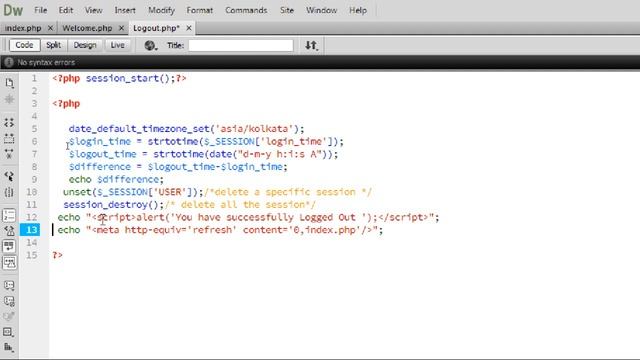The width and height of the screenshot is (640, 360).
Task: Close the index.php tab
Action: pos(50,28)
